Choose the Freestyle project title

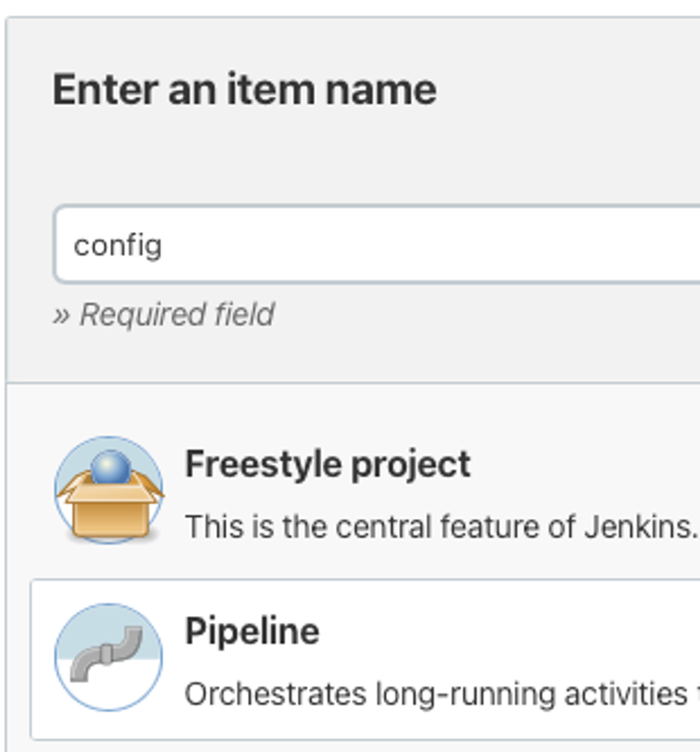point(328,464)
